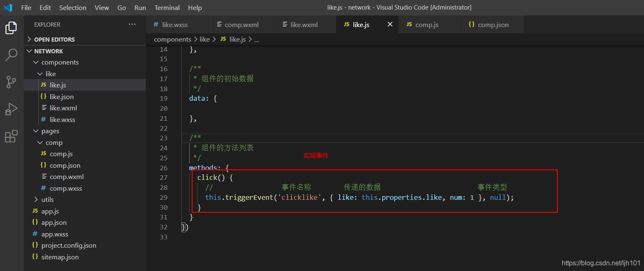644x271 pixels.
Task: Open comp.wxml in the file tree
Action: (85, 177)
